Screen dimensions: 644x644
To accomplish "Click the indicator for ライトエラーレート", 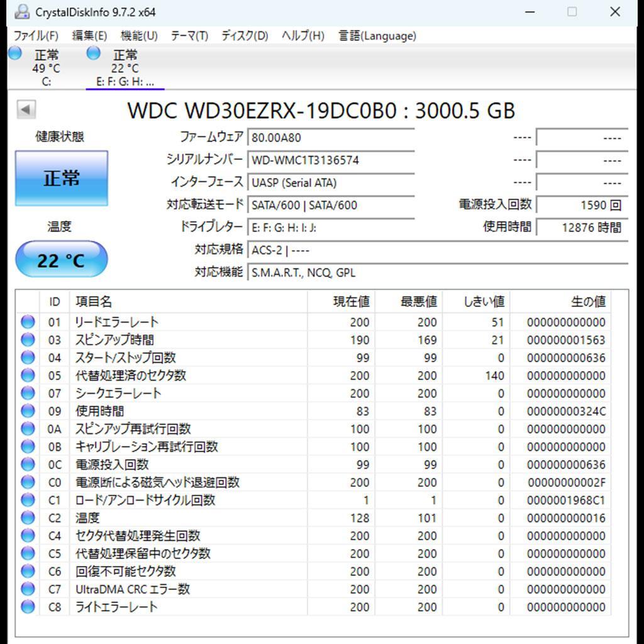I will [27, 607].
